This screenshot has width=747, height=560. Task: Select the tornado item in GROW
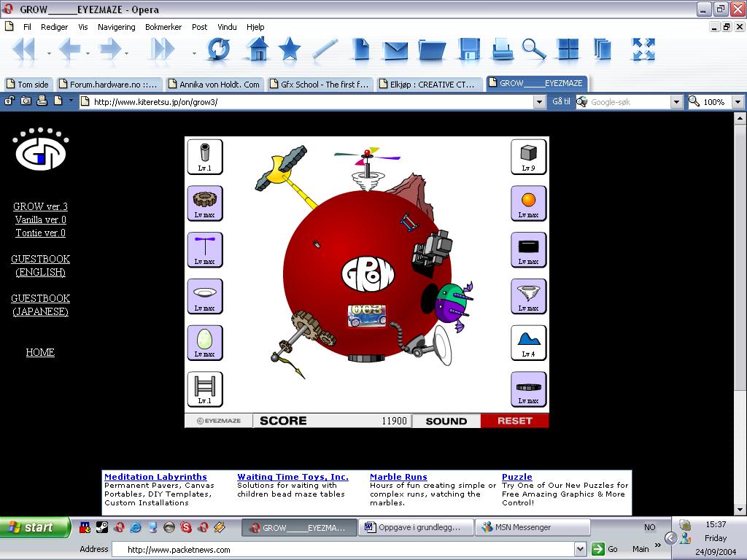529,296
